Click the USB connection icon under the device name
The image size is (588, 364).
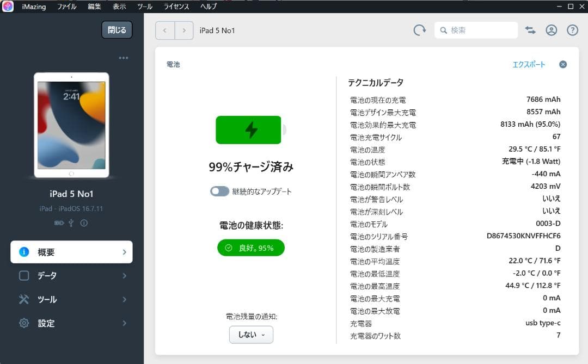[70, 223]
